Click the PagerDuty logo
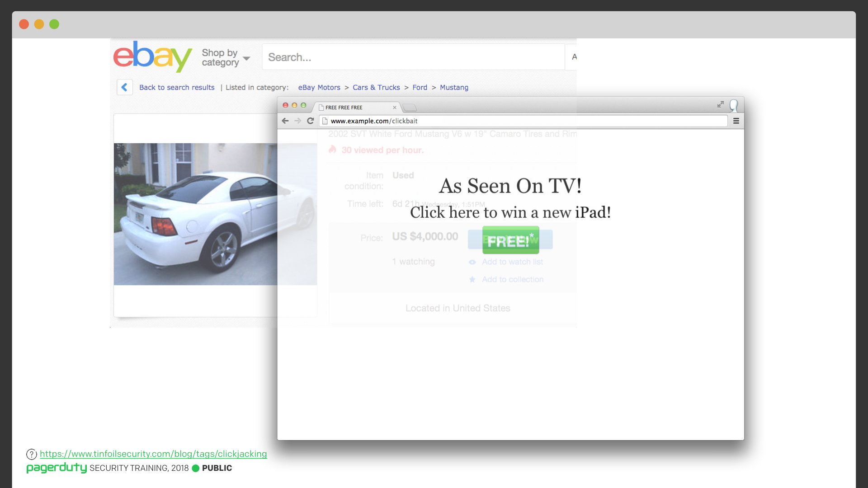This screenshot has height=488, width=868. tap(57, 468)
